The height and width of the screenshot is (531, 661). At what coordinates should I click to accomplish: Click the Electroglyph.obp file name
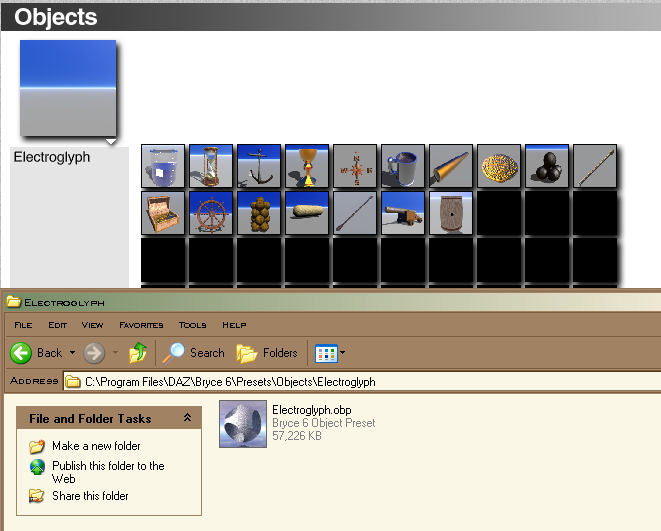click(x=312, y=410)
